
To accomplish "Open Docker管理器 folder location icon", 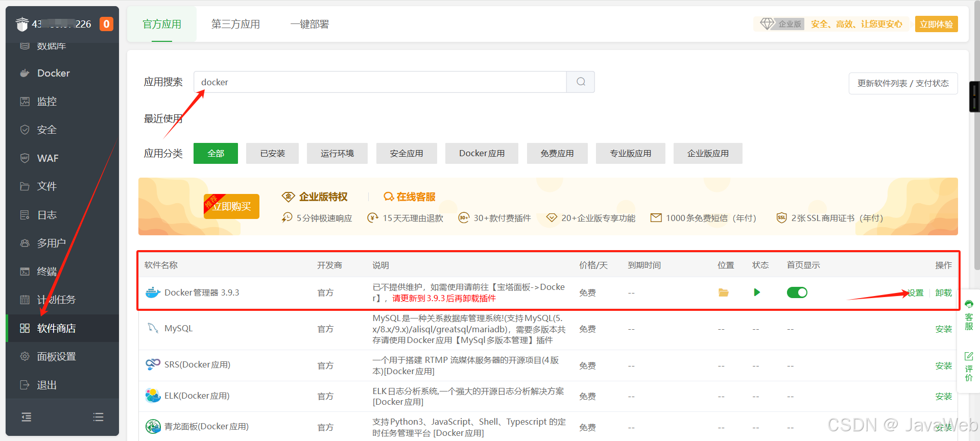I will [x=724, y=292].
